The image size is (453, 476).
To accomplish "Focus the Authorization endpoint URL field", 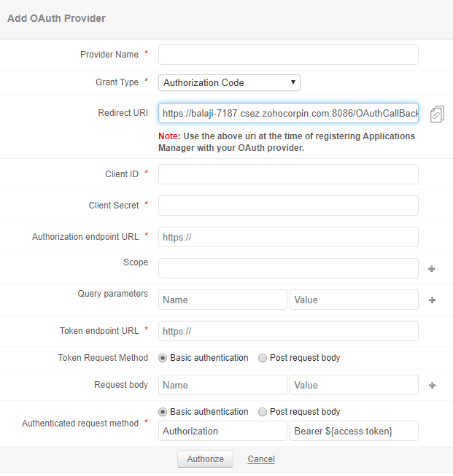I will point(288,237).
